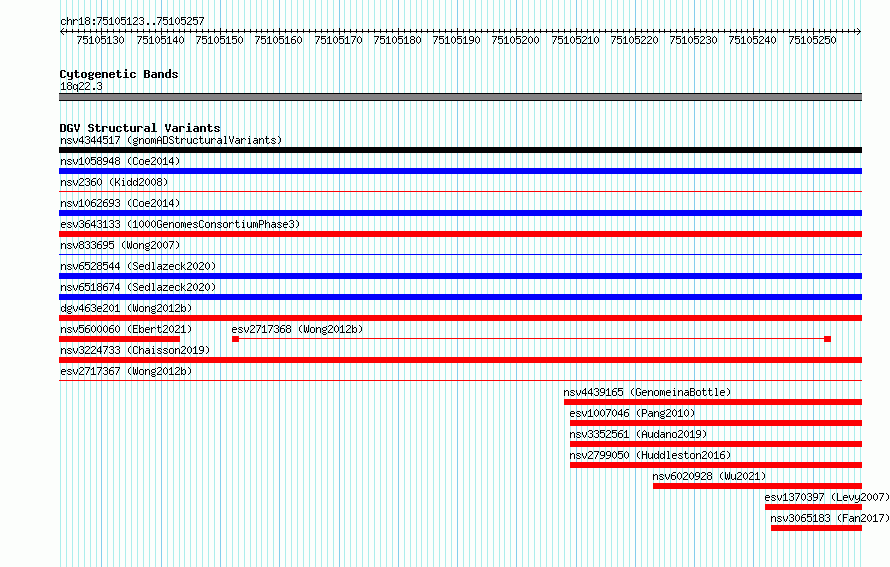The image size is (890, 567).
Task: Click ruler position 75105220
Action: click(x=635, y=40)
